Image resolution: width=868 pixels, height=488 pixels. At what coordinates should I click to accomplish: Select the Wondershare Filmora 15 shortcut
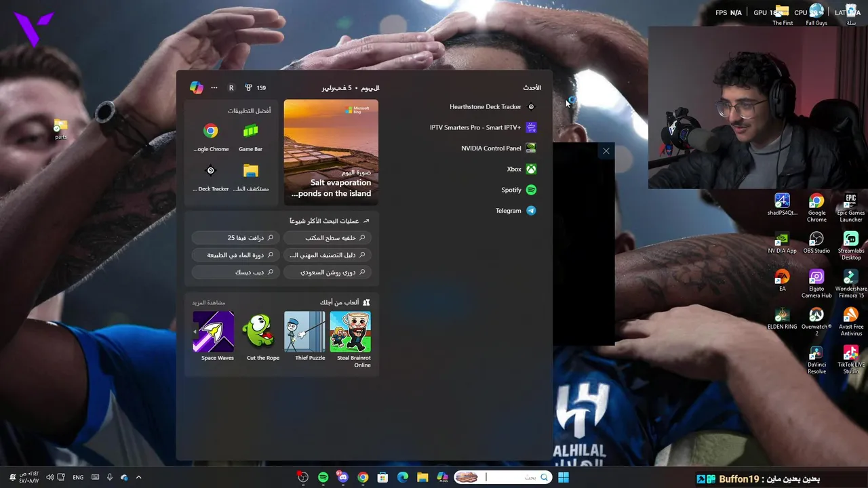click(851, 284)
